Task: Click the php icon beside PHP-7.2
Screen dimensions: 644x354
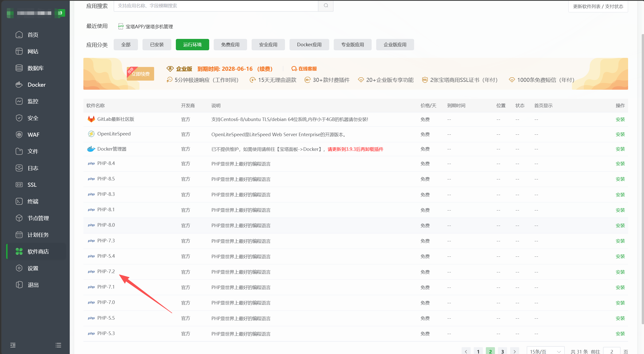Action: point(91,272)
